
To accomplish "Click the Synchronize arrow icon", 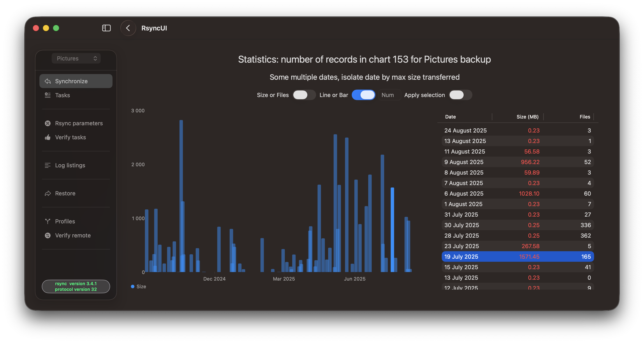I will 48,81.
